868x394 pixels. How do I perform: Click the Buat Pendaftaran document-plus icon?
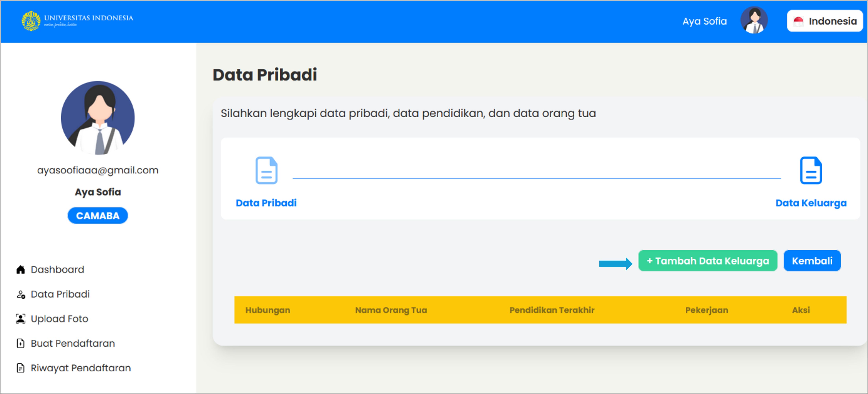click(x=20, y=343)
